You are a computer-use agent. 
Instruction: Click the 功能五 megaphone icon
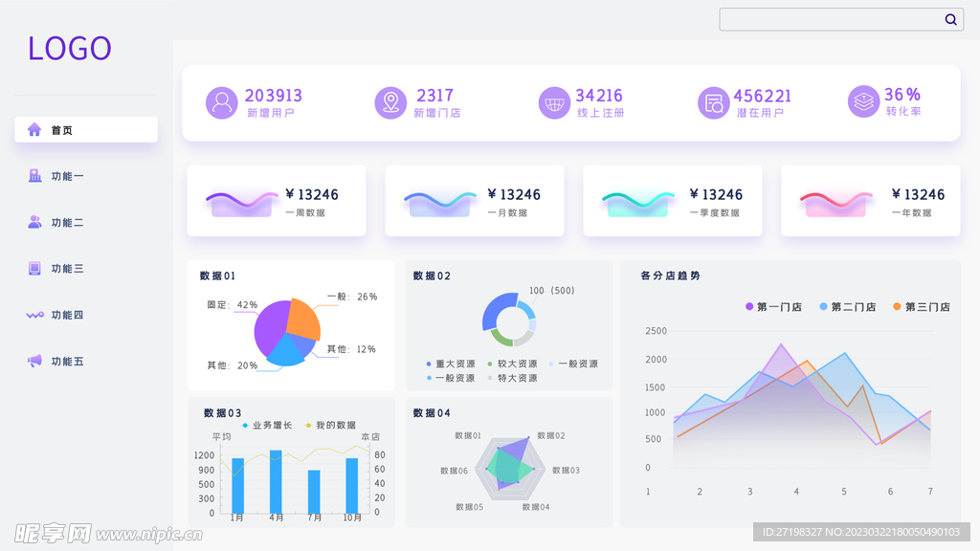point(33,361)
